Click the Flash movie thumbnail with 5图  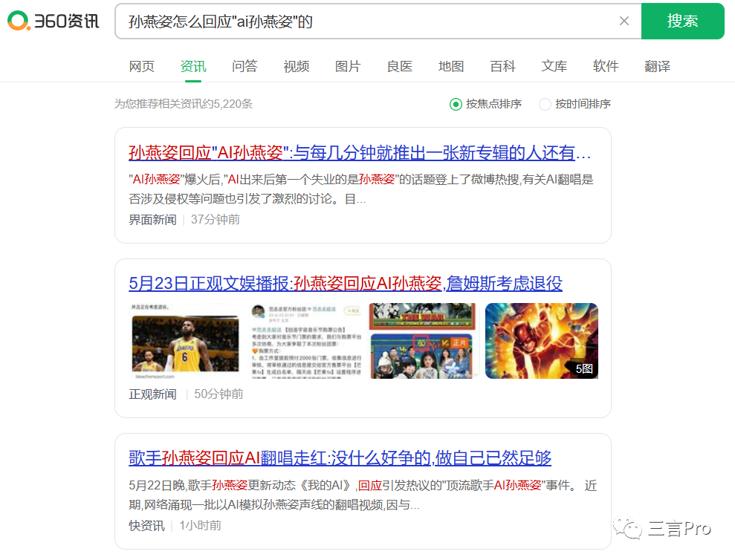[x=542, y=341]
